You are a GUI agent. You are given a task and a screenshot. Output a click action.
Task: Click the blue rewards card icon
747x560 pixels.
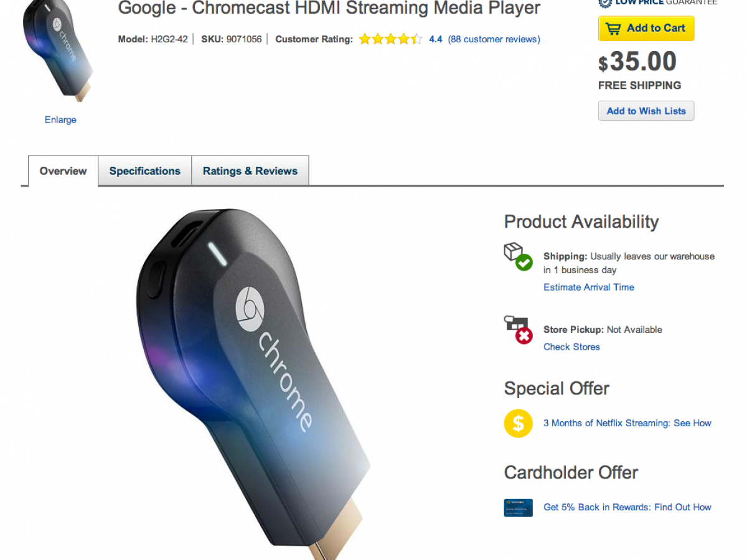pyautogui.click(x=518, y=508)
